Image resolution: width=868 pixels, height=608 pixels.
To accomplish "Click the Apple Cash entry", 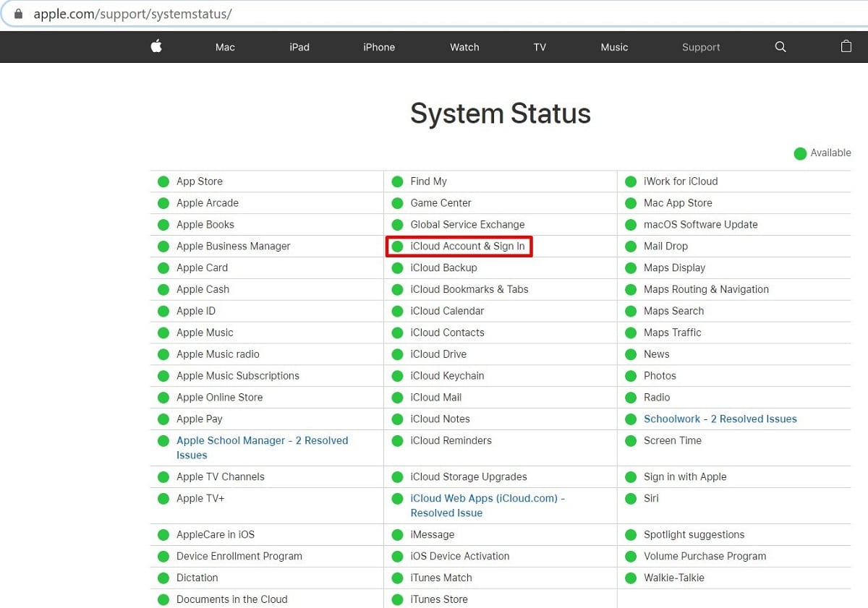I will [203, 289].
